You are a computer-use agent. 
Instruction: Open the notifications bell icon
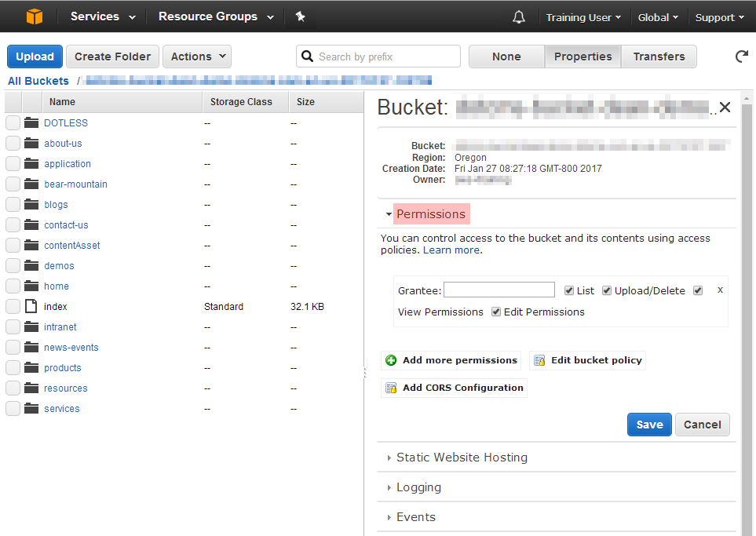click(518, 17)
